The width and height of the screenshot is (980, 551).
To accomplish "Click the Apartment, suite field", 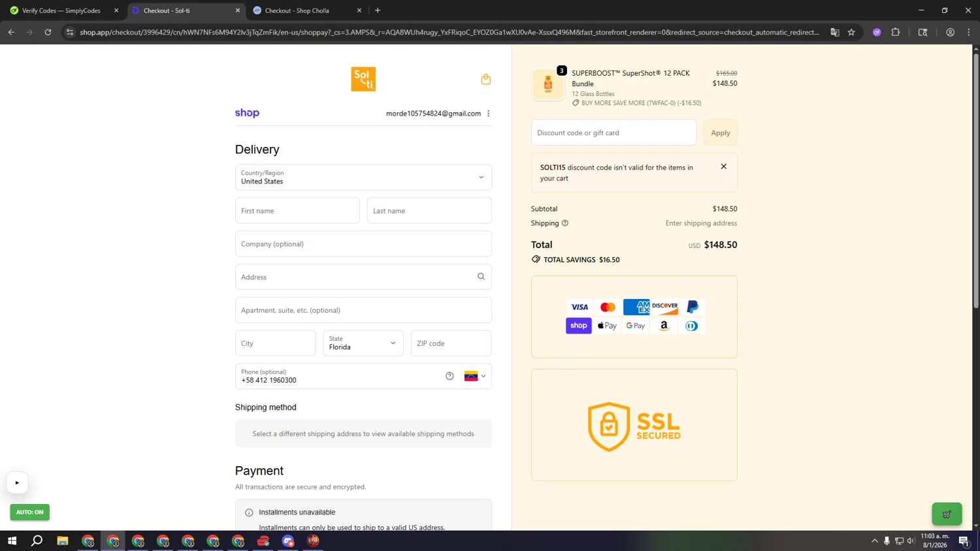I will coord(363,310).
